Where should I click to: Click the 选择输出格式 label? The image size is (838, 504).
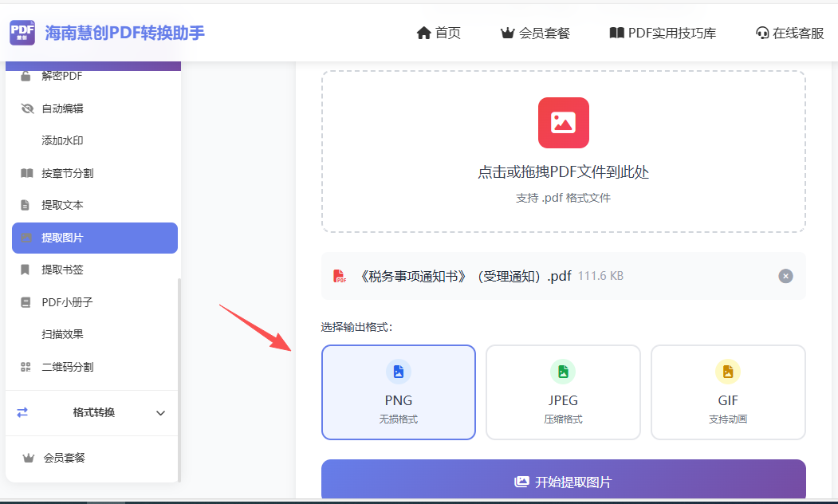(x=356, y=327)
